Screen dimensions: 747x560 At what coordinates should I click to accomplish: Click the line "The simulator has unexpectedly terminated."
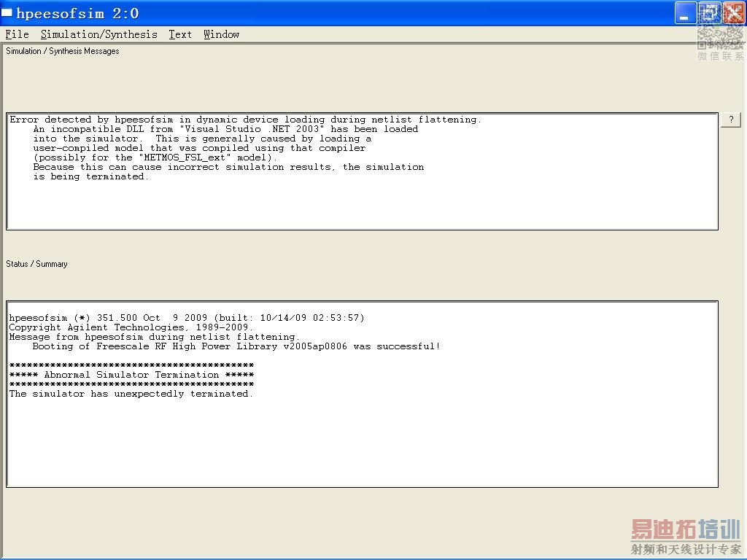coord(131,394)
